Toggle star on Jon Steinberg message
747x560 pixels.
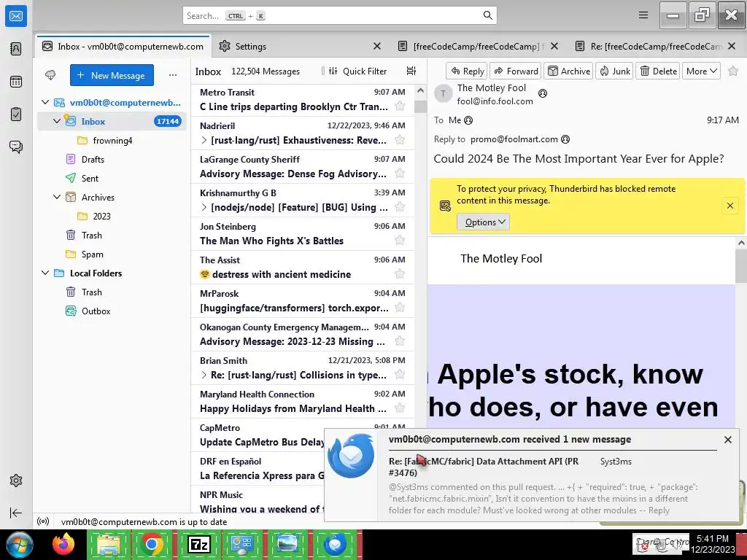[400, 241]
